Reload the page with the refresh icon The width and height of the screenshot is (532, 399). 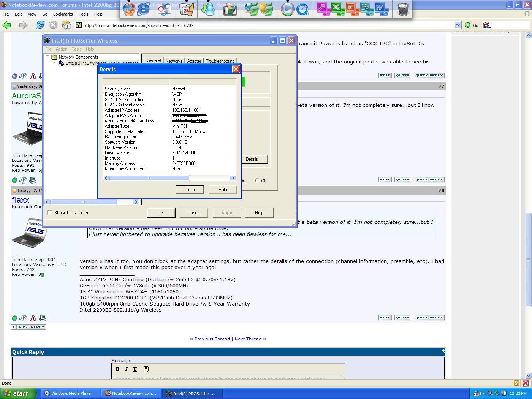pos(40,25)
